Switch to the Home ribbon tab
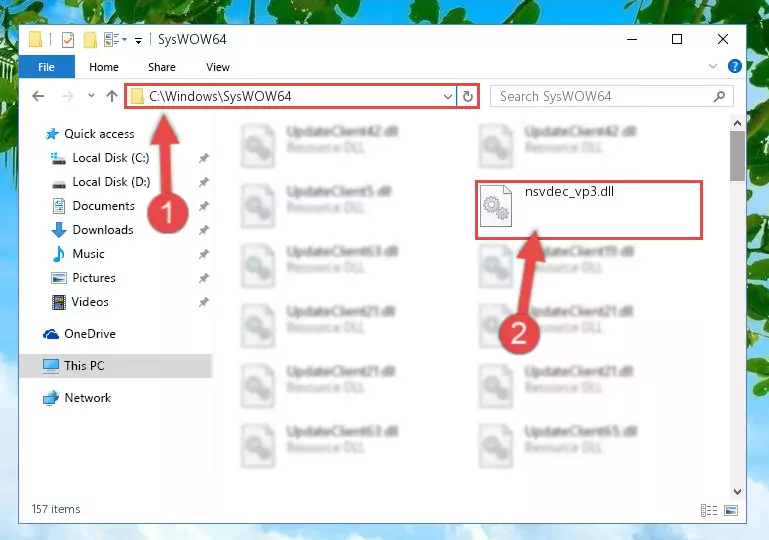Viewport: 769px width, 540px height. (x=103, y=67)
